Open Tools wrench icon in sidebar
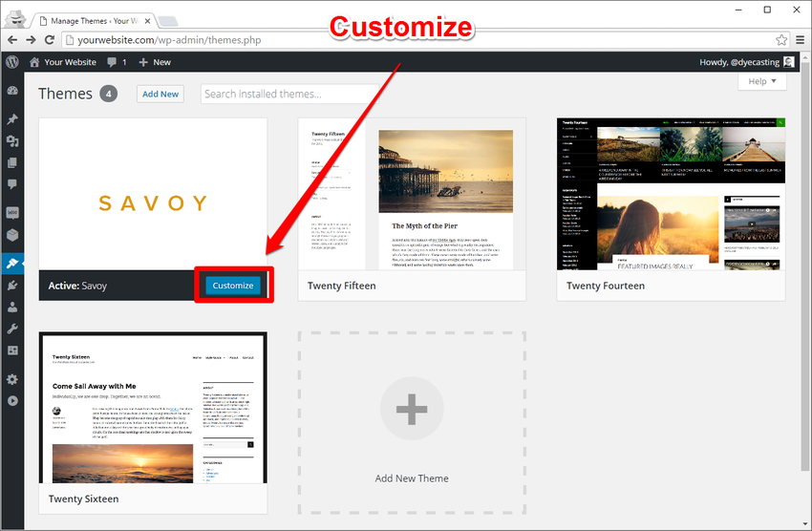The height and width of the screenshot is (531, 812). point(12,329)
